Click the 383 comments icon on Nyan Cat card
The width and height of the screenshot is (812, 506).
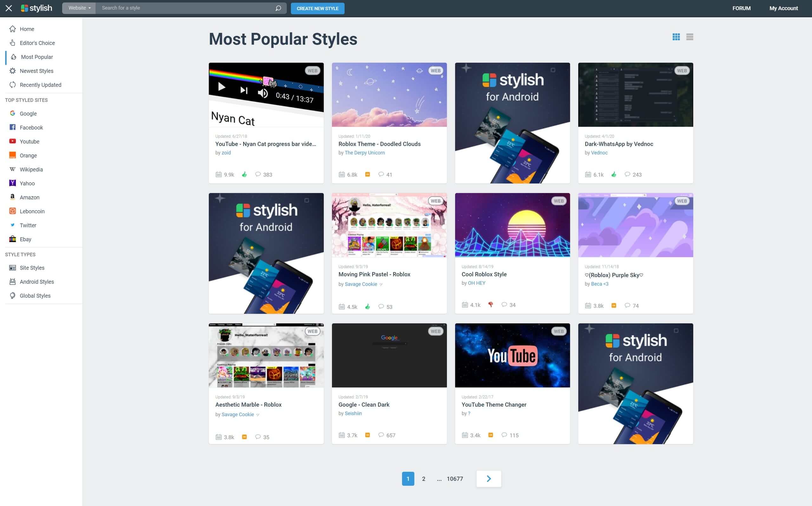coord(258,174)
